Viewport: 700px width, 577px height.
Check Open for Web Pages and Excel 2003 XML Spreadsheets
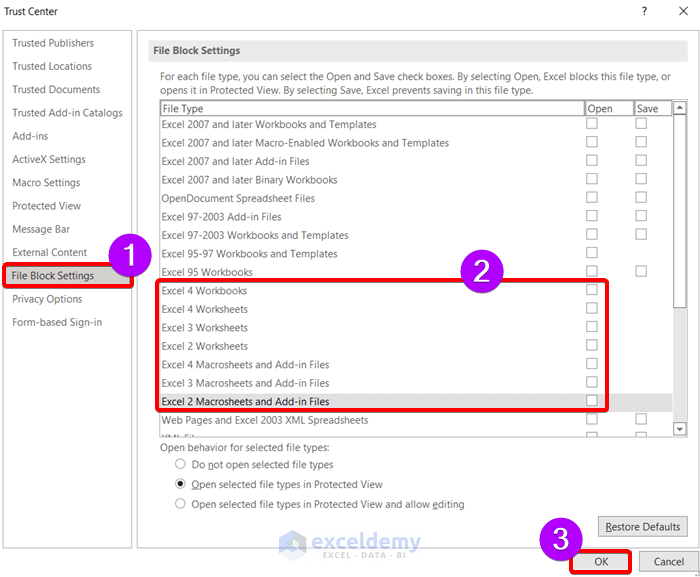pos(592,419)
